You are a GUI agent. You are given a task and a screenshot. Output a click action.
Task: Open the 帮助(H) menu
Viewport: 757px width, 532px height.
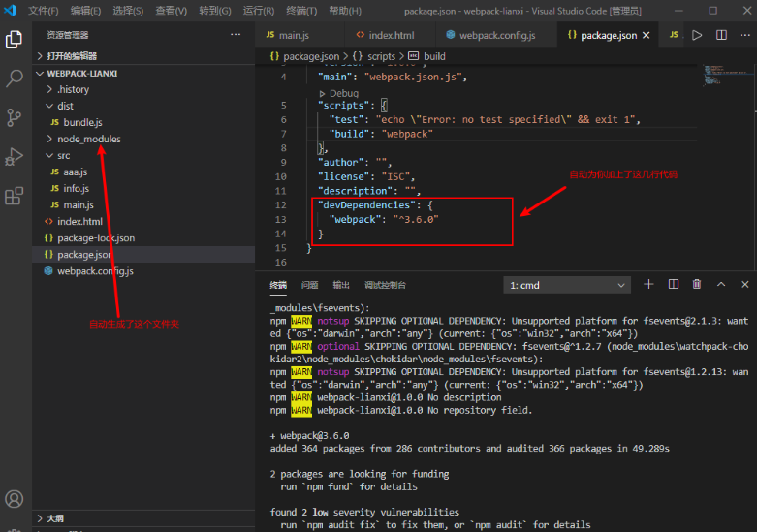coord(345,11)
